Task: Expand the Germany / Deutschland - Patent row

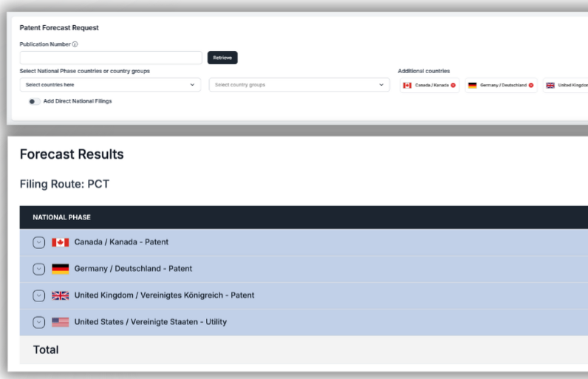Action: point(39,269)
